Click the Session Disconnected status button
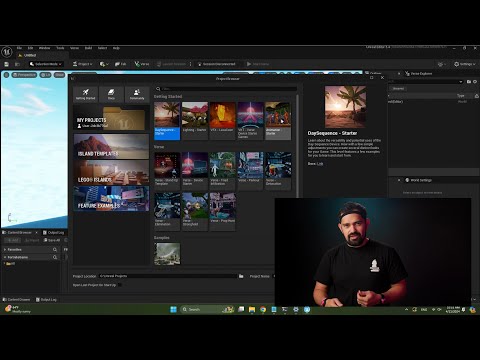Image resolution: width=480 pixels, height=360 pixels. click(x=216, y=64)
